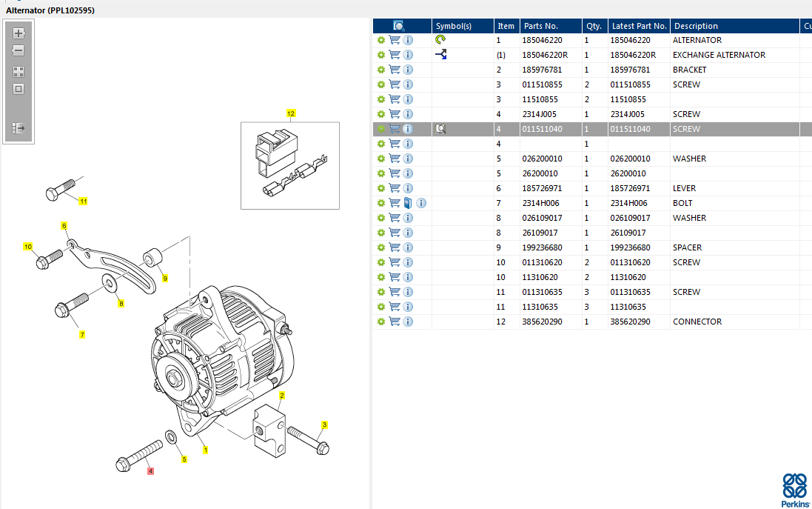Add SPACER 199236680 to cart
The image size is (812, 509).
[x=395, y=247]
